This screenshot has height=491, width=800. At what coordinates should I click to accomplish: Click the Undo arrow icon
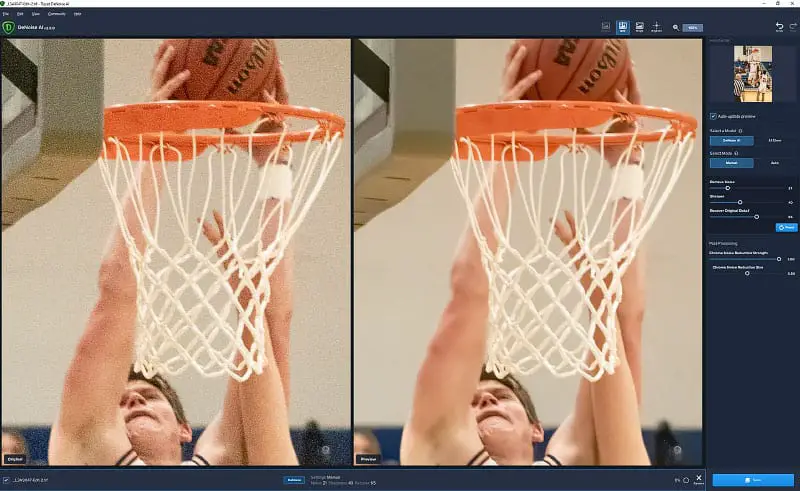tap(779, 27)
